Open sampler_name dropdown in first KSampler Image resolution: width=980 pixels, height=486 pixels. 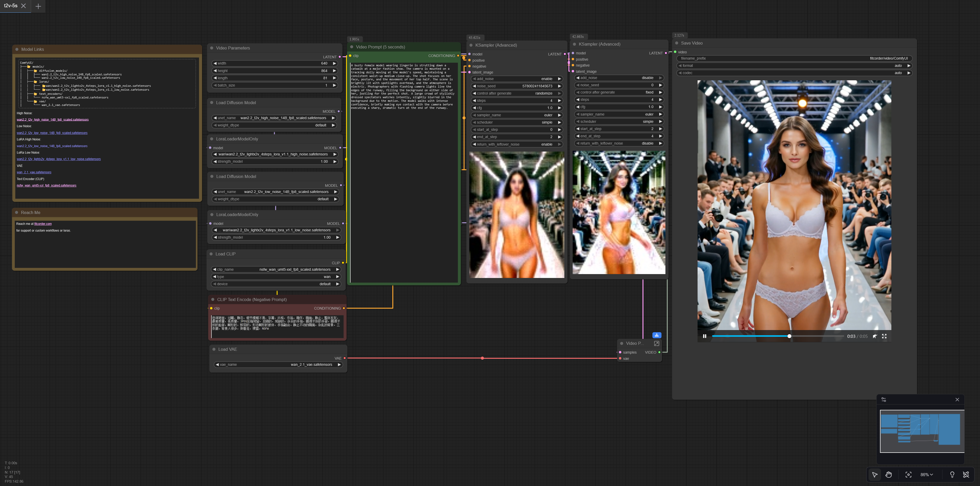point(517,115)
